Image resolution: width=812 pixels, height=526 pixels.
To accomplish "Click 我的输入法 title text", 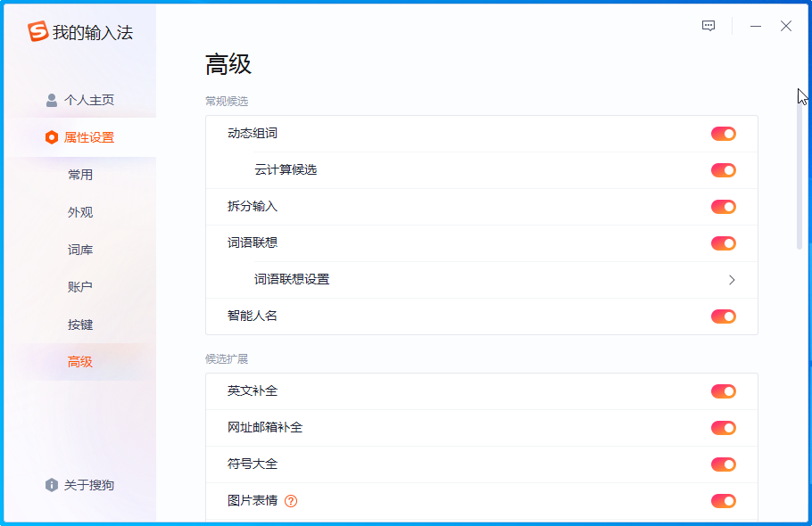I will (93, 33).
